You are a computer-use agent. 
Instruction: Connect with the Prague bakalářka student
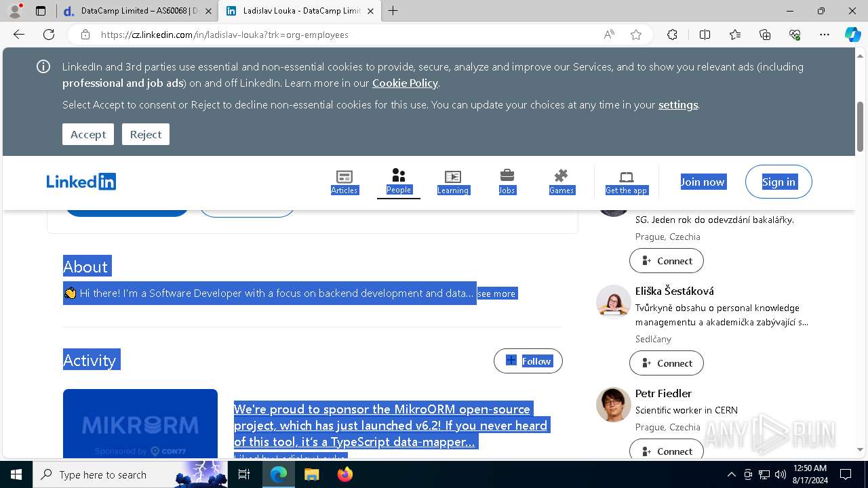pos(667,261)
